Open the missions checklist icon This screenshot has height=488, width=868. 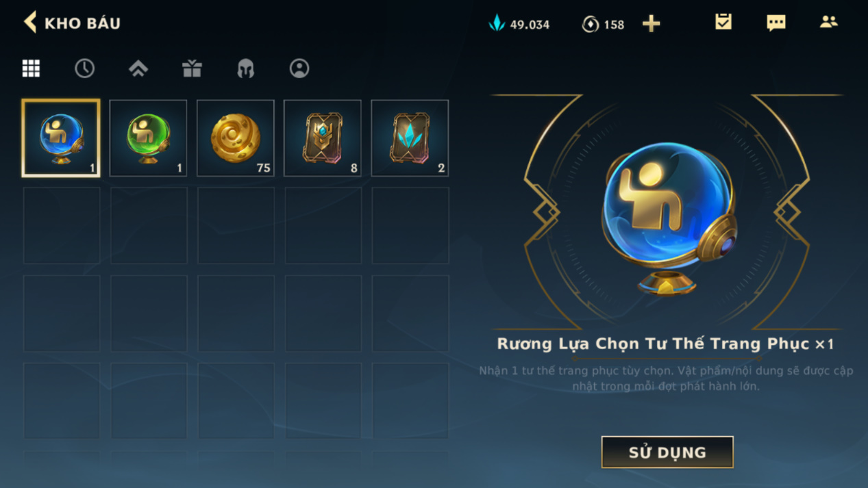click(723, 22)
